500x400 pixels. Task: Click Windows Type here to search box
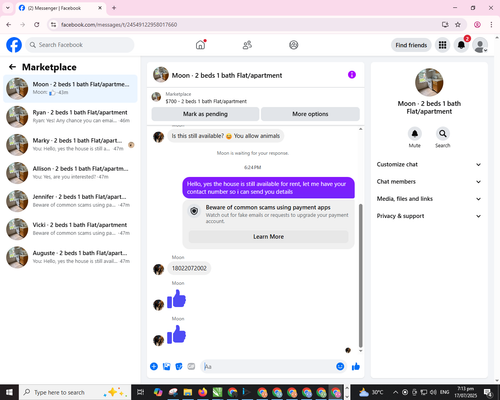(x=75, y=392)
